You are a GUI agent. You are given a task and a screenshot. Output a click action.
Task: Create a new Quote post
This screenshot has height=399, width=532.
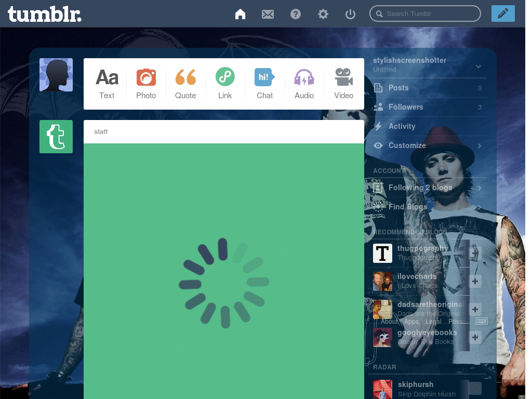point(185,84)
